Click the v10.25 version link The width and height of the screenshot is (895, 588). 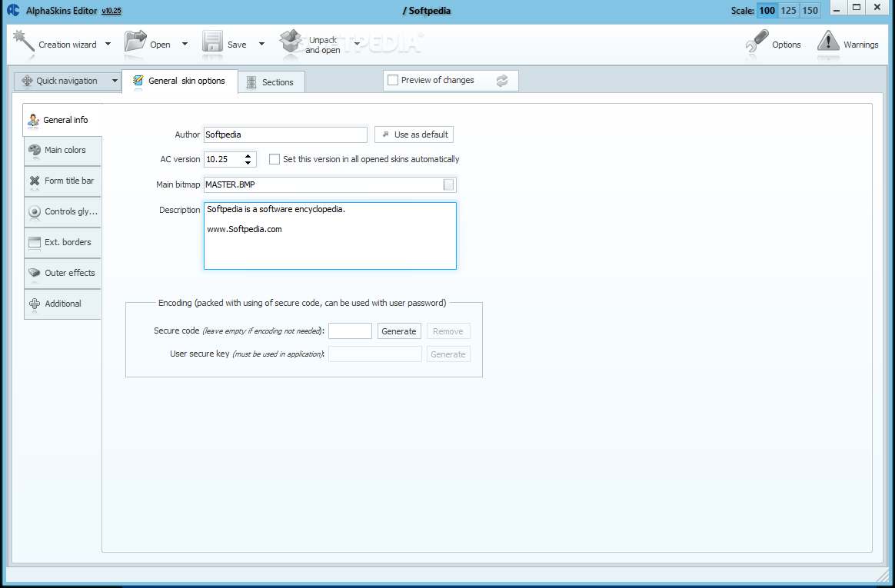(x=111, y=10)
